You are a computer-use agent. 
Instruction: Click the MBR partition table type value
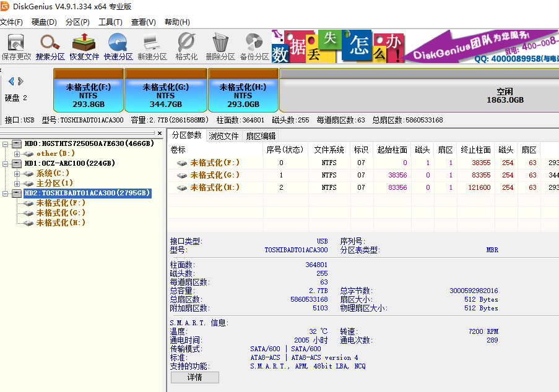click(492, 250)
